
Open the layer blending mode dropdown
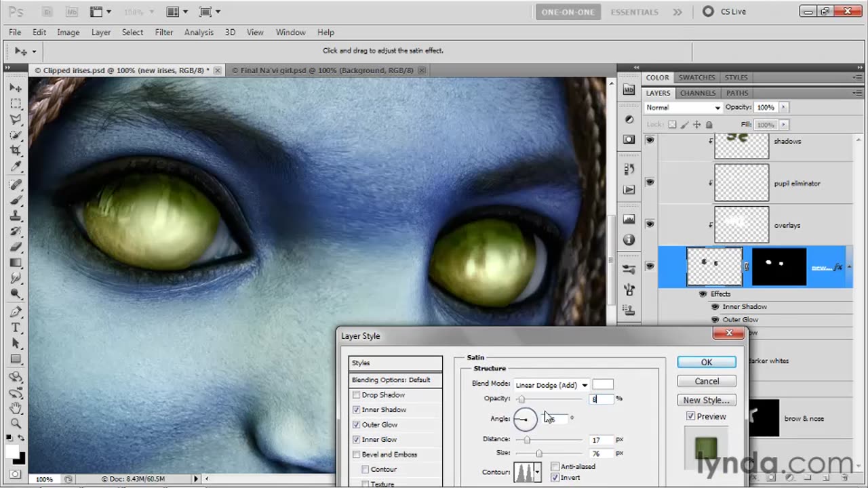[683, 108]
